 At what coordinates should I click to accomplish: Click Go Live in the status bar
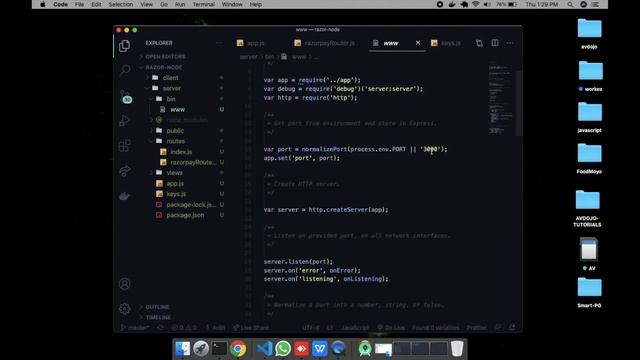tap(391, 327)
